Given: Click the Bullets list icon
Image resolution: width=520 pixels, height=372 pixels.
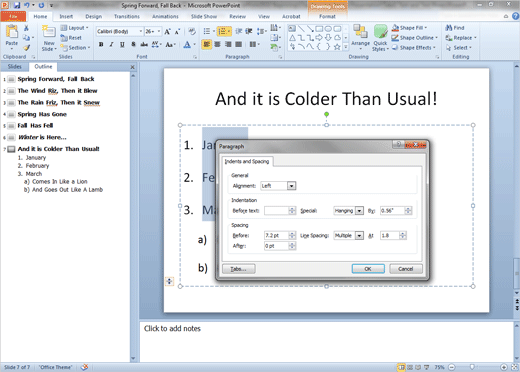Looking at the screenshot, I should 208,31.
